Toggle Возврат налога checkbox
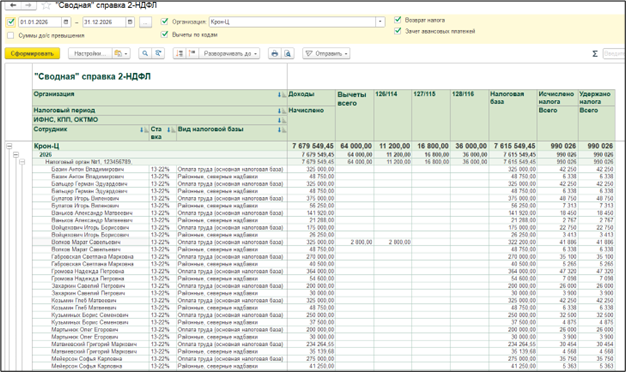 coord(398,20)
